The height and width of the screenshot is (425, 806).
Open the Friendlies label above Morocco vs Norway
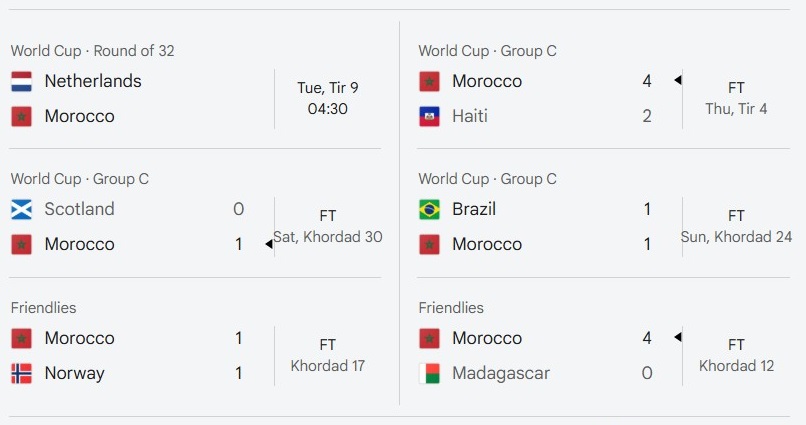pyautogui.click(x=44, y=308)
